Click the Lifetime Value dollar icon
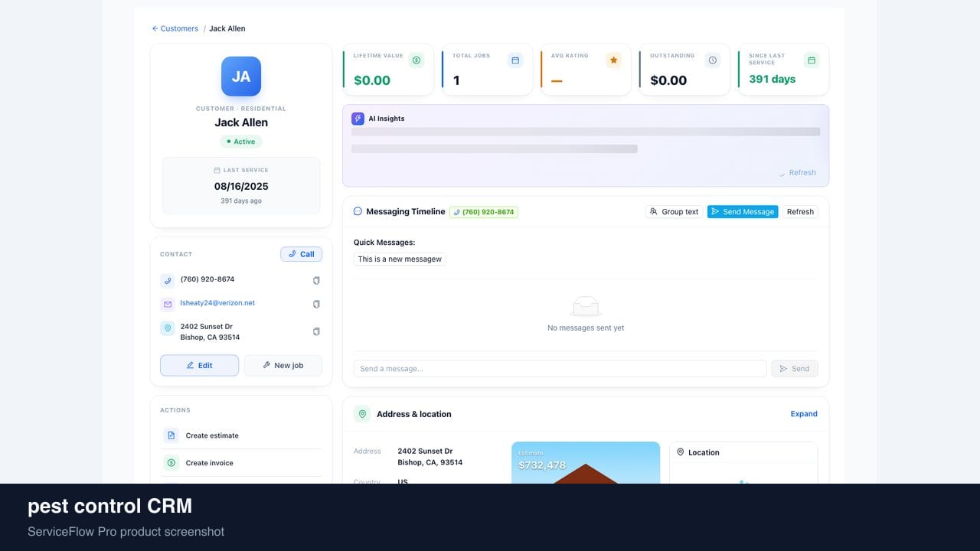This screenshot has height=551, width=980. pyautogui.click(x=416, y=60)
